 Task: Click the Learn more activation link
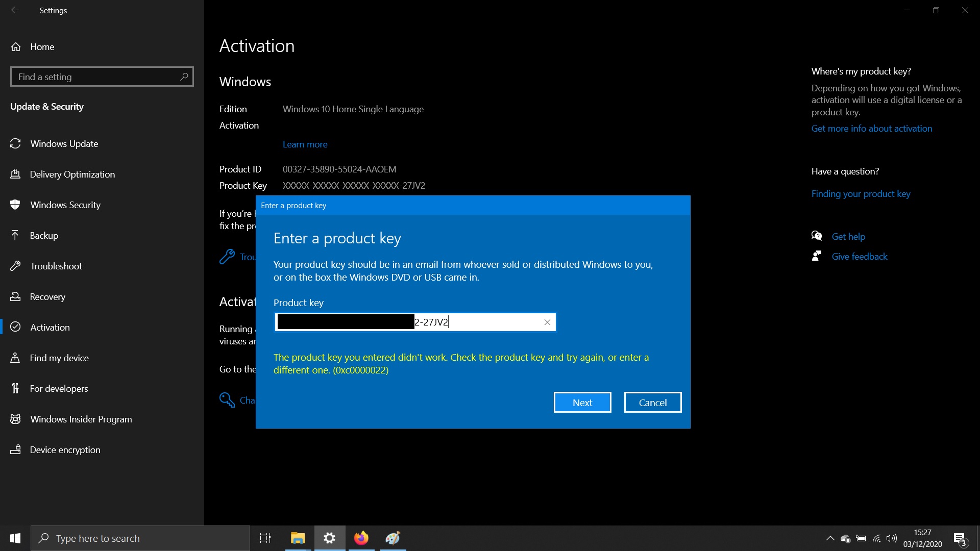(x=304, y=144)
